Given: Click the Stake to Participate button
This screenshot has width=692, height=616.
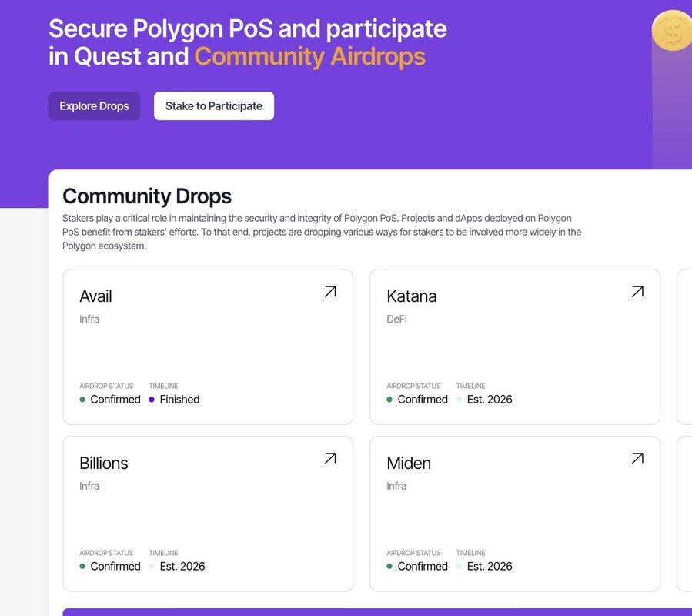Looking at the screenshot, I should tap(214, 106).
